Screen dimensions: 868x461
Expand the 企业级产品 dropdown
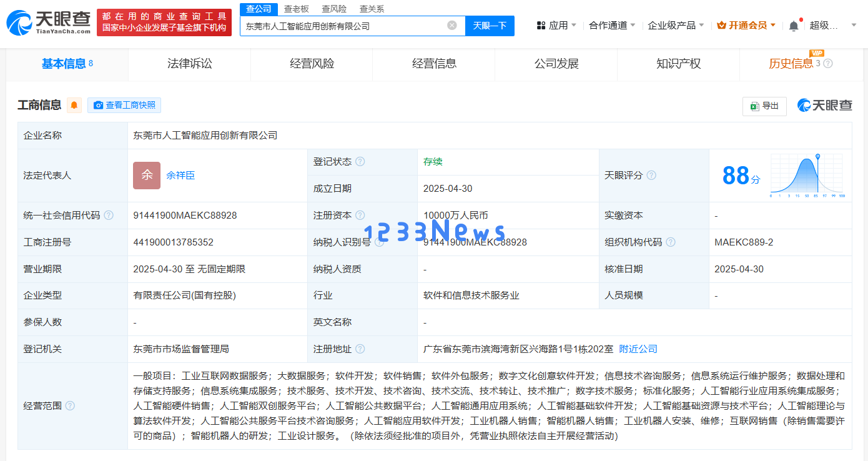[x=676, y=26]
